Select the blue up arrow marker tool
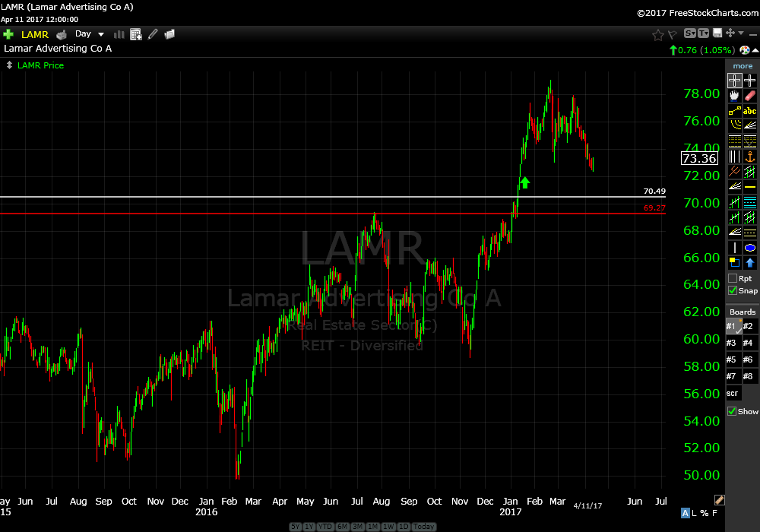The height and width of the screenshot is (532, 760). 750,263
